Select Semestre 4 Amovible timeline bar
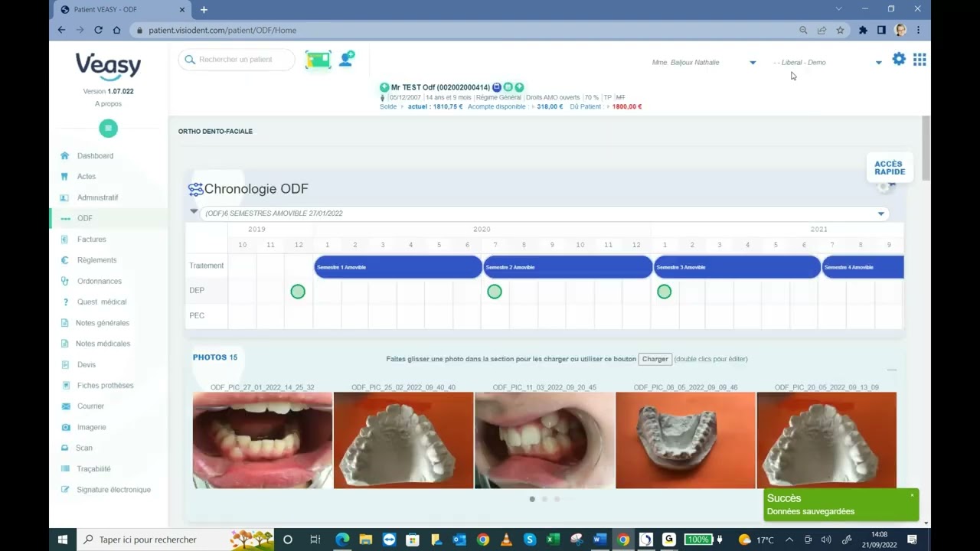The image size is (980, 551). tap(863, 267)
